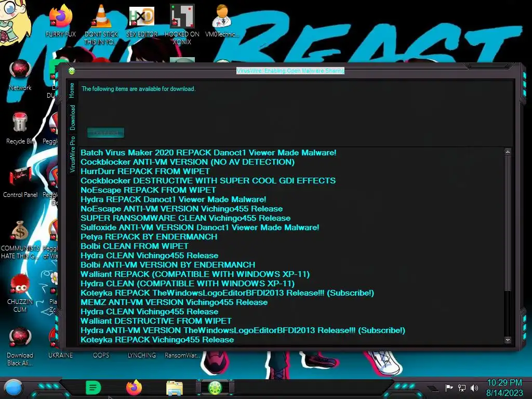Viewport: 532px width, 399px height.
Task: Click the grayed Download button above the list
Action: (x=105, y=132)
